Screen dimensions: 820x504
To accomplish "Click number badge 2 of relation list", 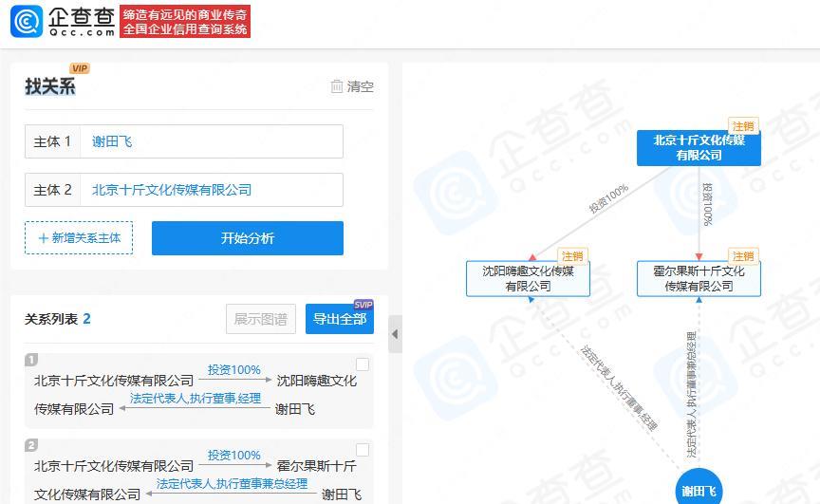I will (x=31, y=445).
